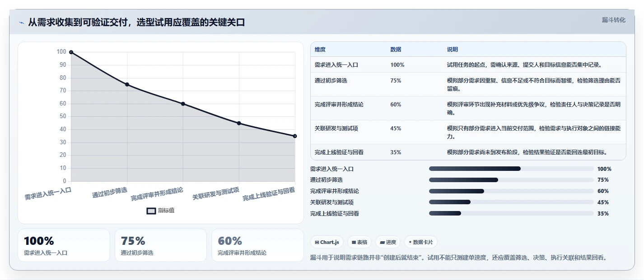Click x-axis label 需求进入统一入口 on chart
The image size is (644, 280).
pos(48,194)
